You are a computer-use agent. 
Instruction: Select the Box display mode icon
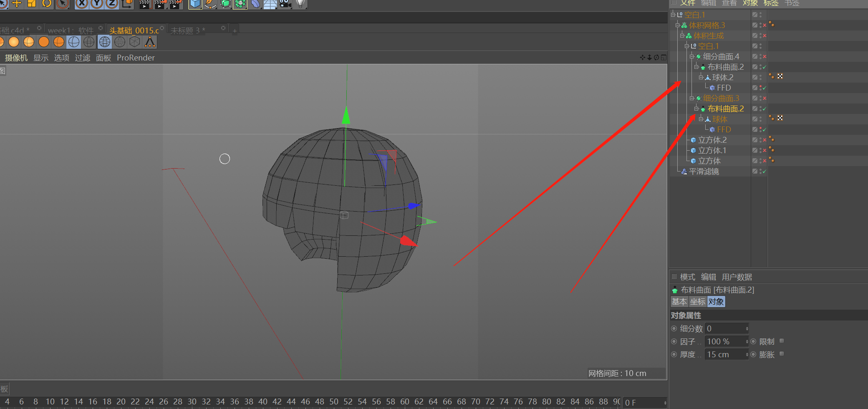click(x=135, y=42)
